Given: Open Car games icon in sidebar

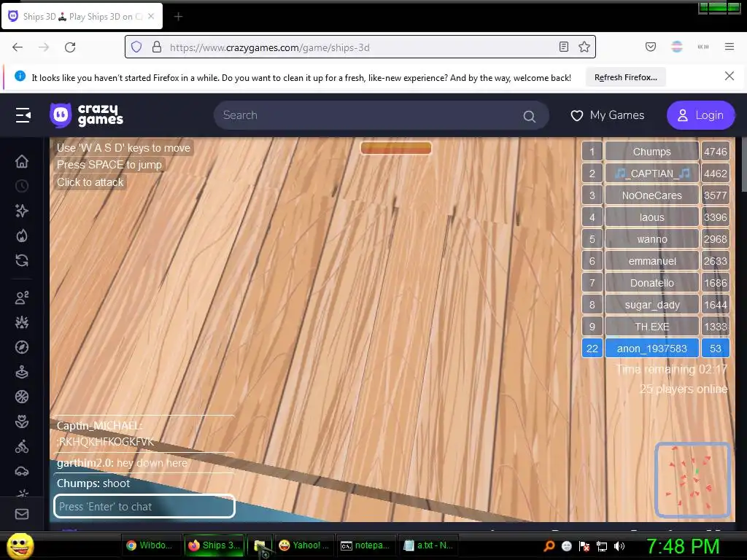Looking at the screenshot, I should click(22, 472).
